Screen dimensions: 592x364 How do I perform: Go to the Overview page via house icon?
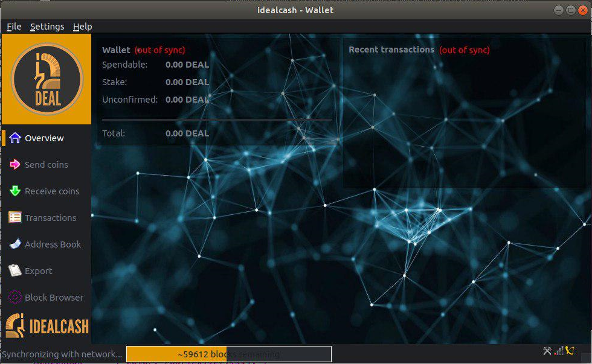[15, 138]
